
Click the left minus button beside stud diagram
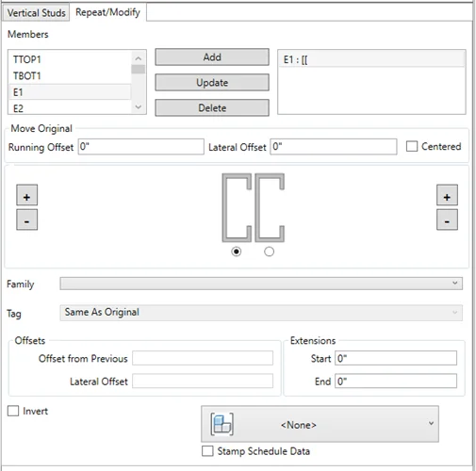click(x=26, y=219)
